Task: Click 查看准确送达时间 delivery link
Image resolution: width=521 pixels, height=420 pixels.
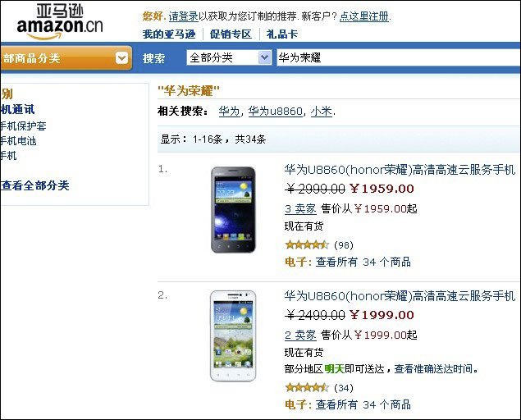Action: click(433, 369)
